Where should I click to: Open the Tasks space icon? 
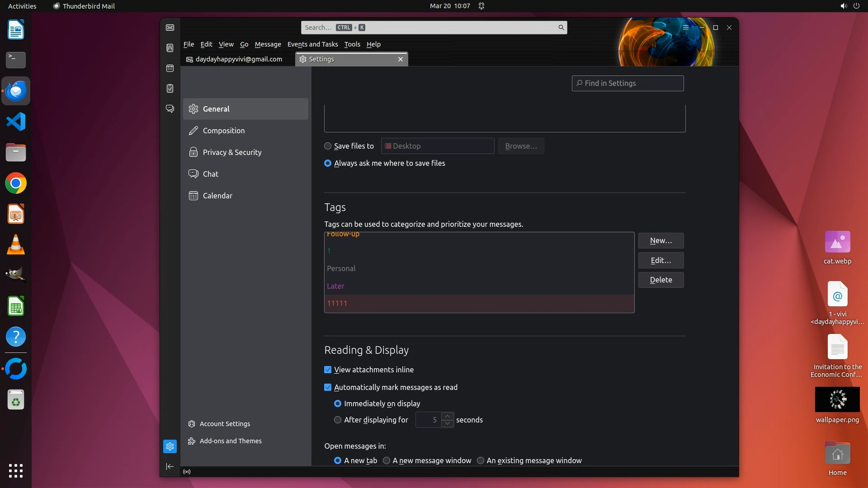[x=170, y=89]
